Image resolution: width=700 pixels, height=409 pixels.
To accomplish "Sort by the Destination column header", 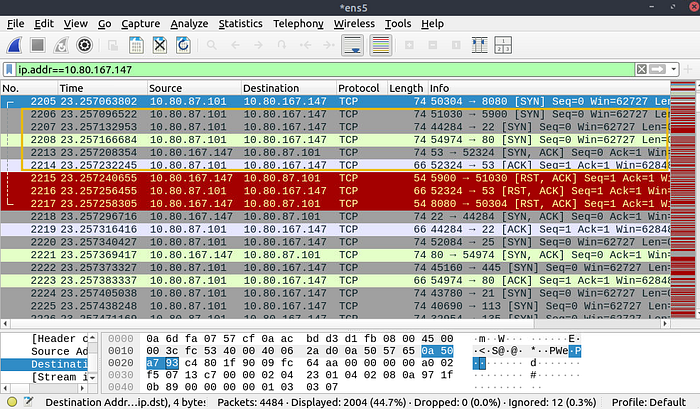I will pyautogui.click(x=289, y=88).
